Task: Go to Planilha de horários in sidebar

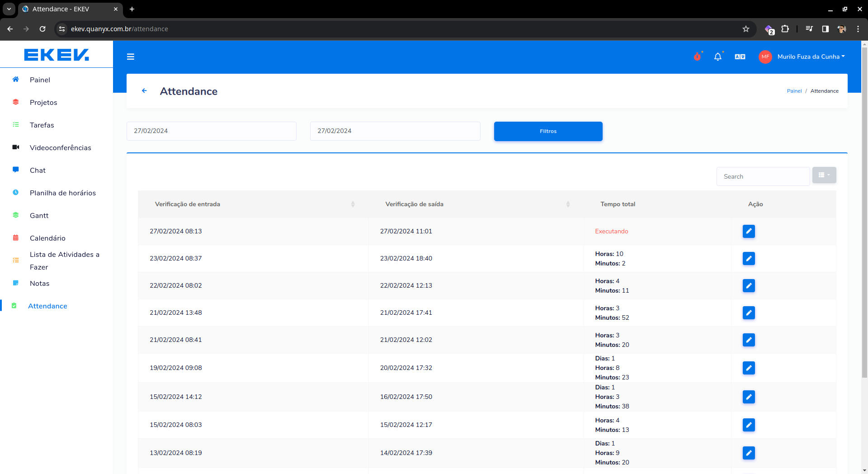Action: coord(62,193)
